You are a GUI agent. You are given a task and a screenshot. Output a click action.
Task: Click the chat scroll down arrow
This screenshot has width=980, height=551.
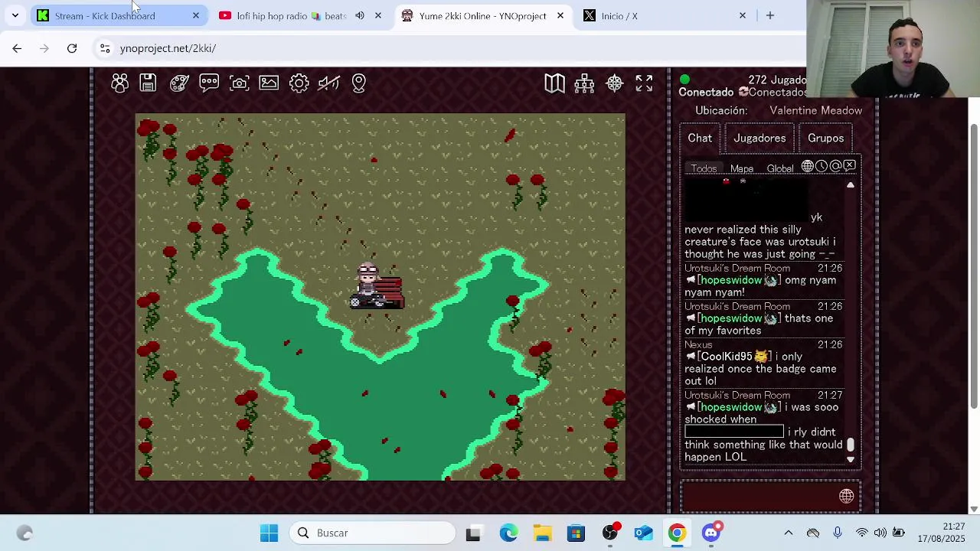[850, 459]
